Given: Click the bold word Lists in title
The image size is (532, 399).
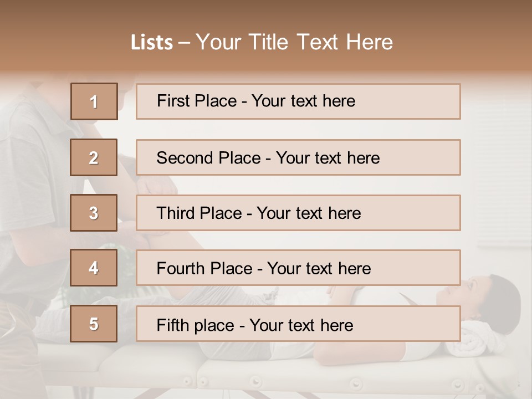Looking at the screenshot, I should point(152,43).
